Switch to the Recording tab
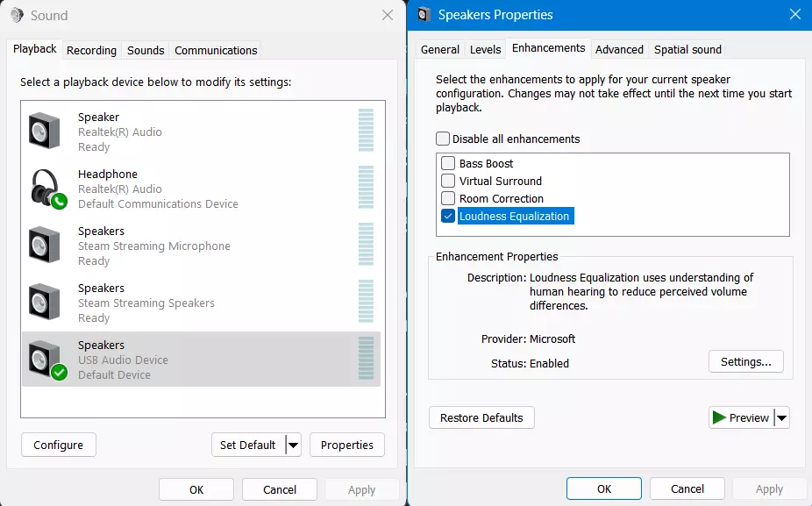Image resolution: width=812 pixels, height=506 pixels. [91, 50]
